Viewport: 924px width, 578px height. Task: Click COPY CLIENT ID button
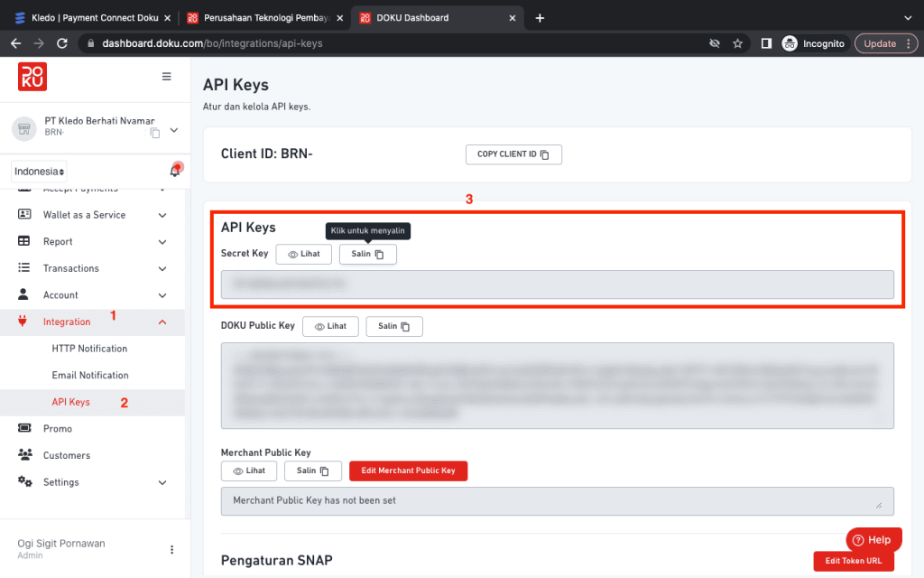[x=513, y=154]
